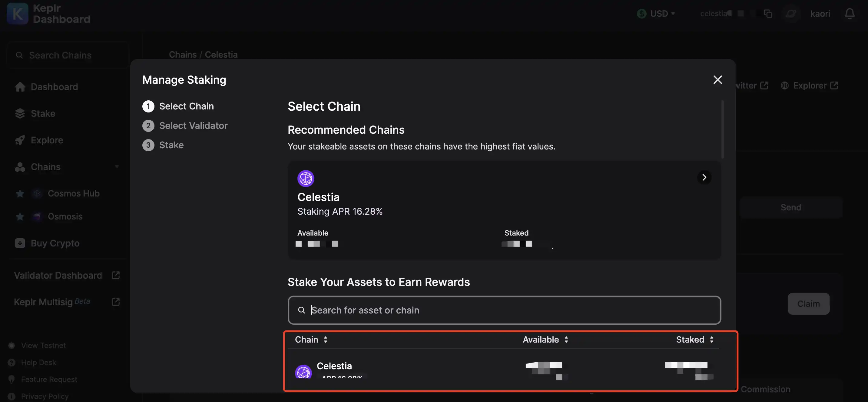Close the Manage Staking dialog
This screenshot has width=868, height=402.
click(x=717, y=80)
